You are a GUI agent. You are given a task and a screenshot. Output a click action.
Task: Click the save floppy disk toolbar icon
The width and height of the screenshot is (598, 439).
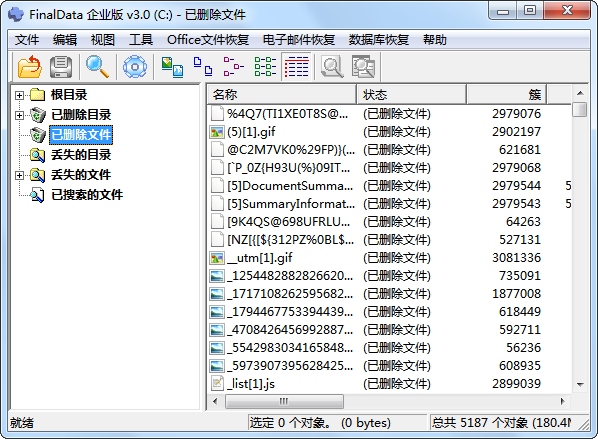click(61, 67)
